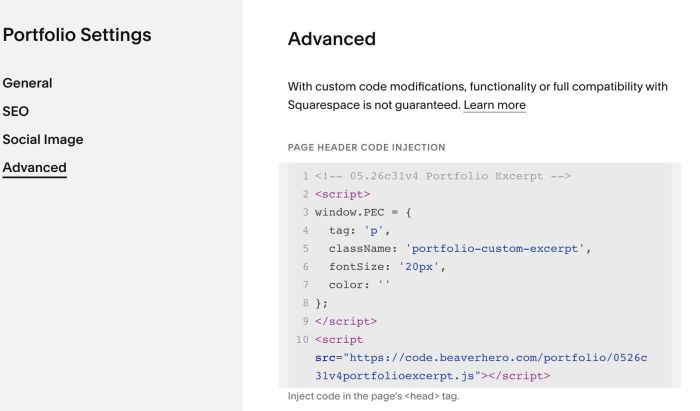This screenshot has width=700, height=411.
Task: Click the window.PEC line in editor
Action: (x=363, y=213)
